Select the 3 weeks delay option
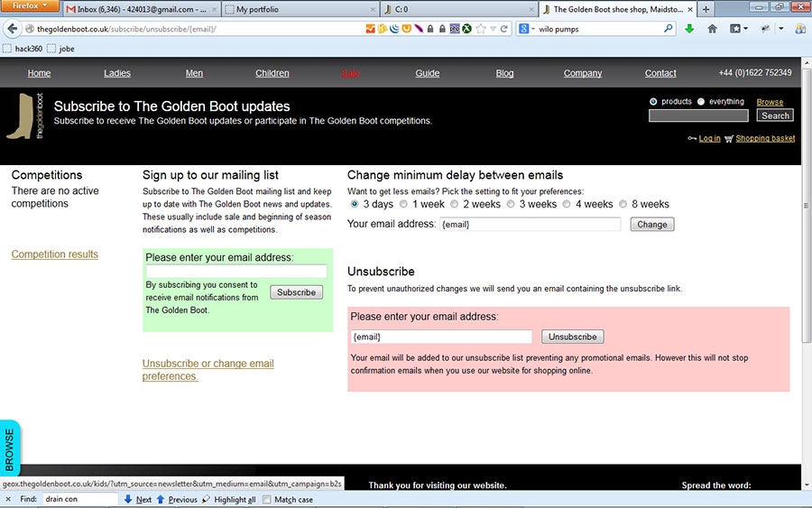812x508 pixels. tap(511, 204)
